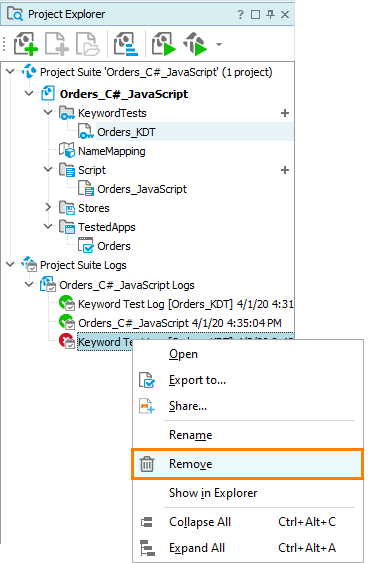Collapse the KeywordTests folder
The height and width of the screenshot is (563, 368).
tap(48, 112)
